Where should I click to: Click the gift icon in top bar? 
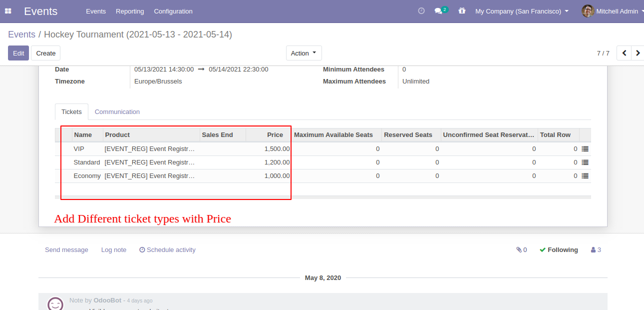462,11
